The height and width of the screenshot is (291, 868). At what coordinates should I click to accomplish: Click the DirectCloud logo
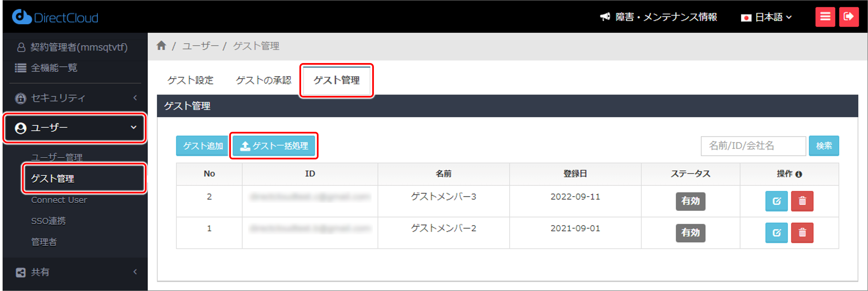coord(55,17)
